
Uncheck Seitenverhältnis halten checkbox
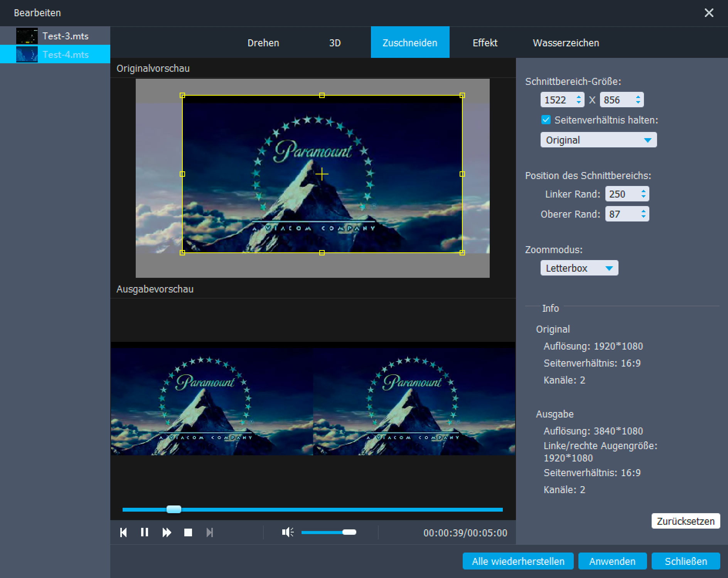coord(546,120)
